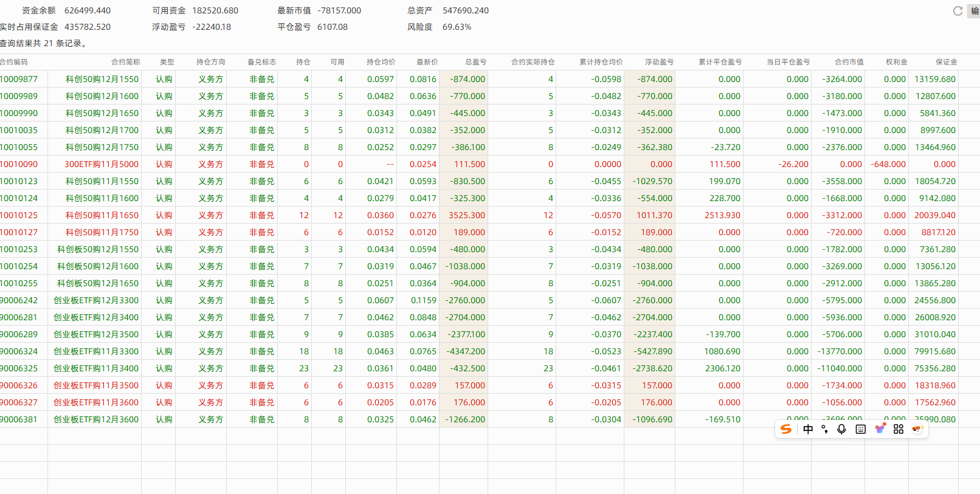Click the 总盈亏 column header
Screen dimensions: 980x494
click(x=475, y=62)
